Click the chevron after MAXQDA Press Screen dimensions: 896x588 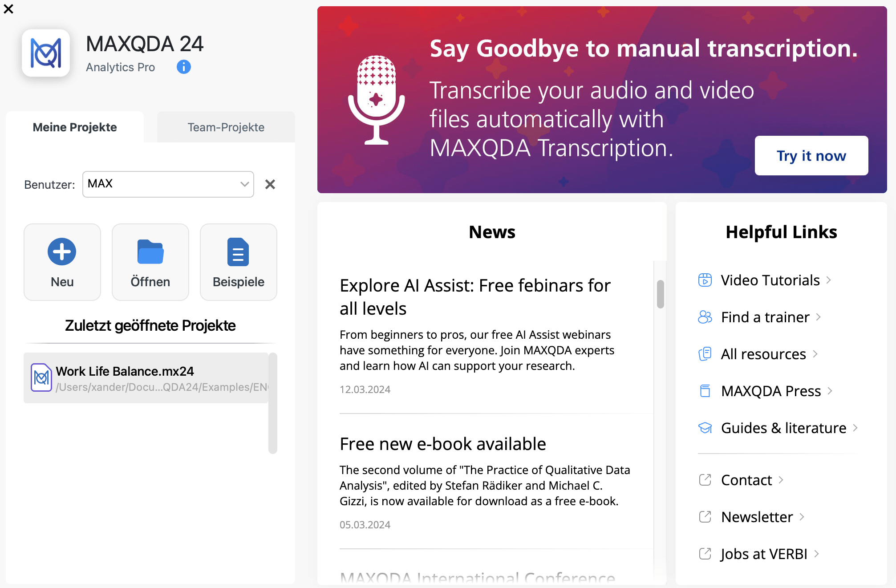pyautogui.click(x=830, y=391)
